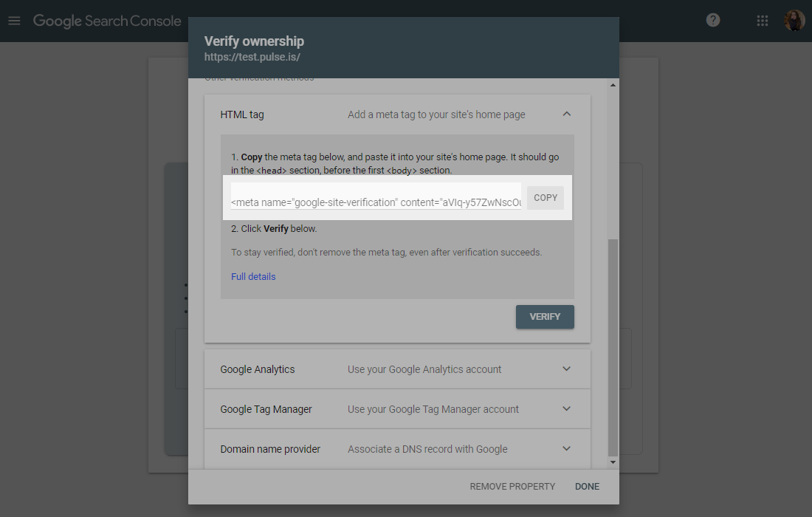This screenshot has height=517, width=812.
Task: Click the dialog scrollbar thumb
Action: pos(613,347)
